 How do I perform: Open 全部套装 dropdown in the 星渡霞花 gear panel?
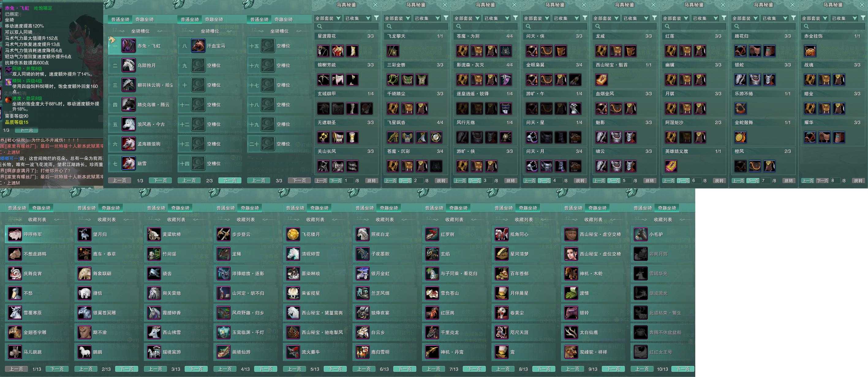328,18
